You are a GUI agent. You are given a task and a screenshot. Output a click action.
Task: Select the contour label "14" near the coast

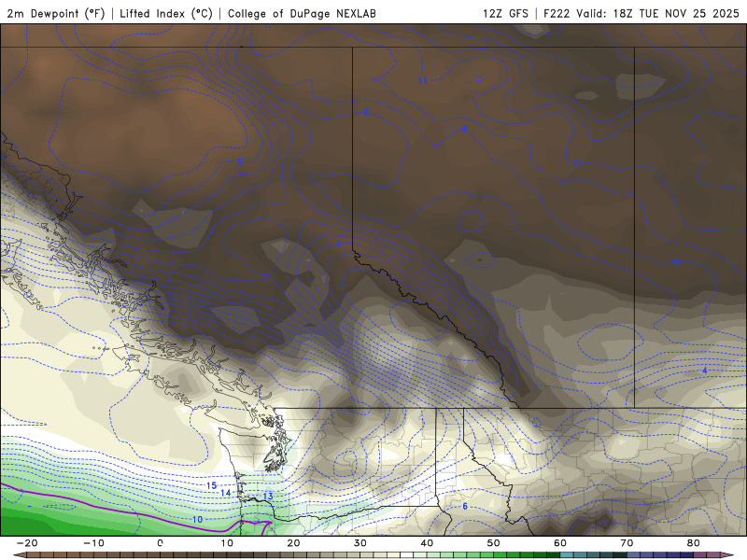point(226,493)
